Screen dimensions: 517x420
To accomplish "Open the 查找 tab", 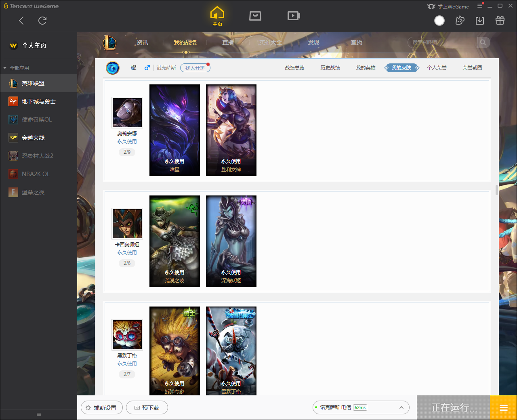I will (x=356, y=42).
